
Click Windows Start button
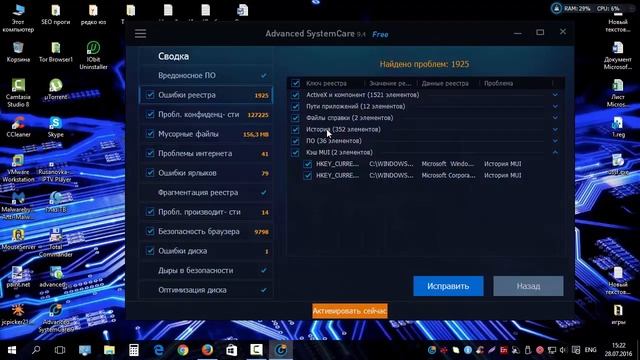[12, 350]
